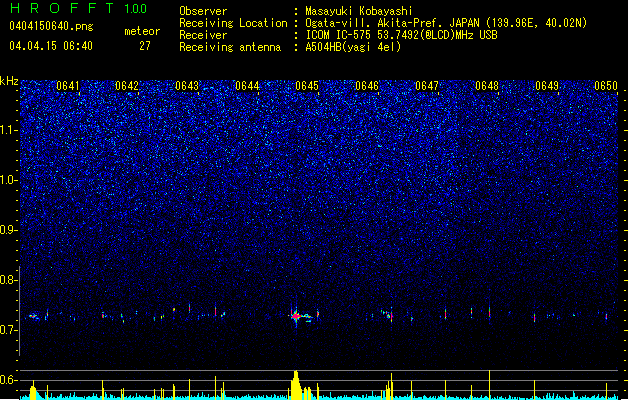The image size is (629, 400).
Task: Select the ICOM IC-575 53.7492 MHz receiver text
Action: [x=402, y=35]
